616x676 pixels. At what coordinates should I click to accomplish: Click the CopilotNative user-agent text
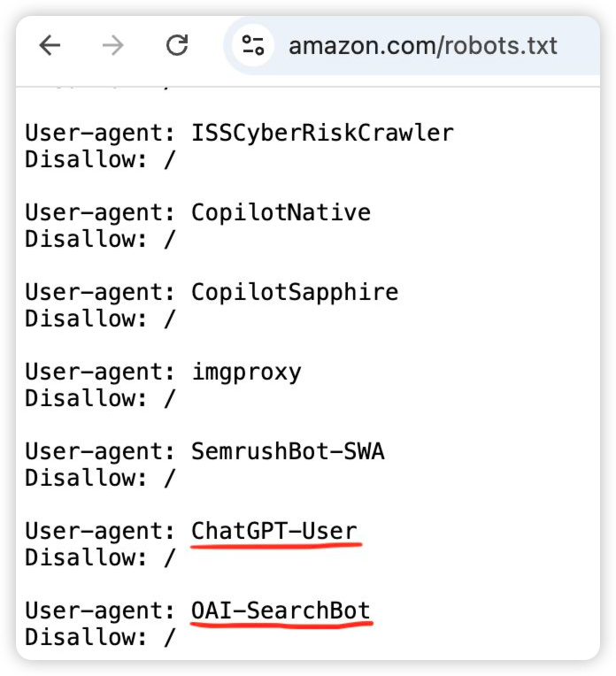point(281,213)
